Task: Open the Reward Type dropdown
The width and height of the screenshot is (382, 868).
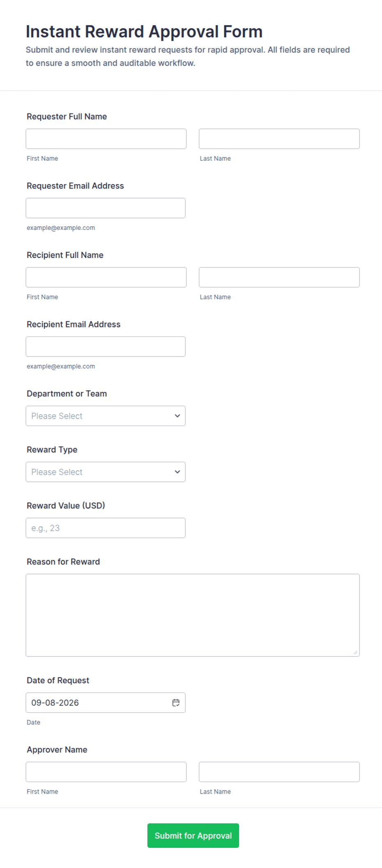Action: 106,472
